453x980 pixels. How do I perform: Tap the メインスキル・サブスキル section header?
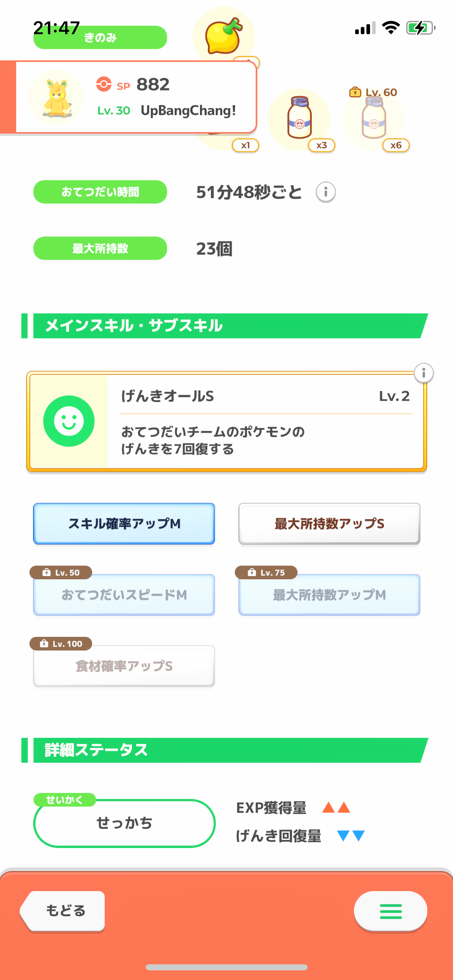pos(225,326)
